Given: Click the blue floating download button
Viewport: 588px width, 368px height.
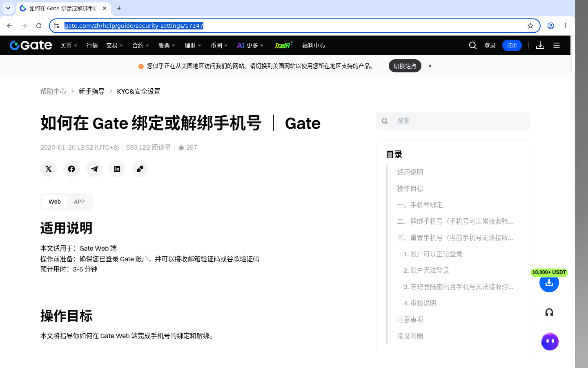Looking at the screenshot, I should [549, 283].
